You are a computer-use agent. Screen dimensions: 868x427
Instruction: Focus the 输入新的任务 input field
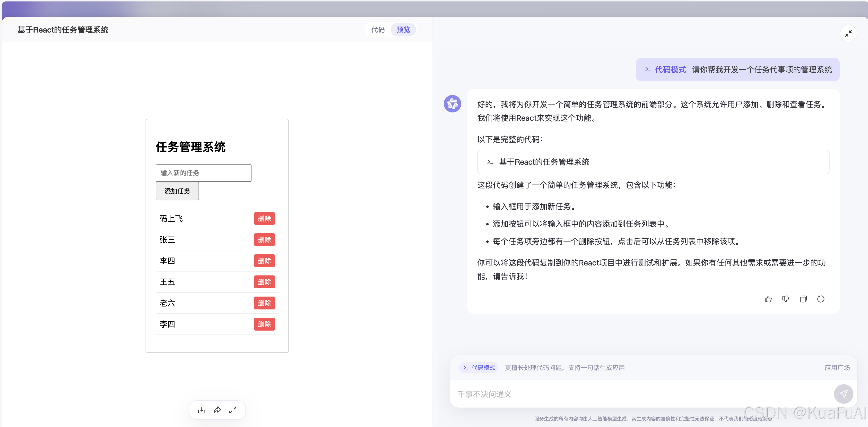(204, 173)
